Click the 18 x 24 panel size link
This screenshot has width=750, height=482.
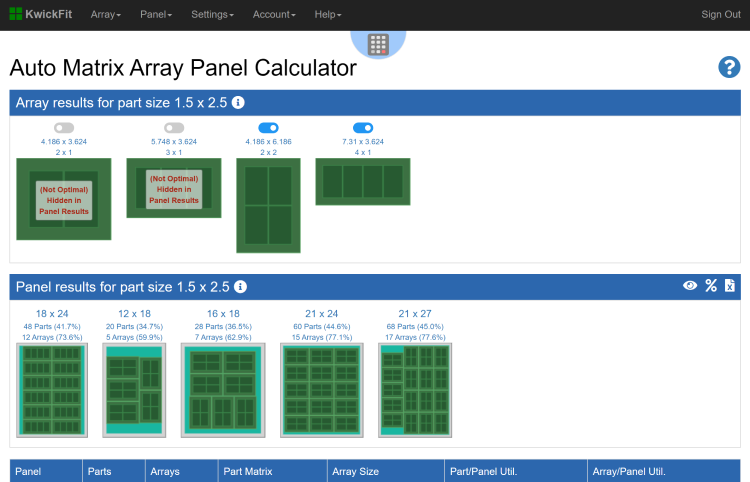(52, 314)
